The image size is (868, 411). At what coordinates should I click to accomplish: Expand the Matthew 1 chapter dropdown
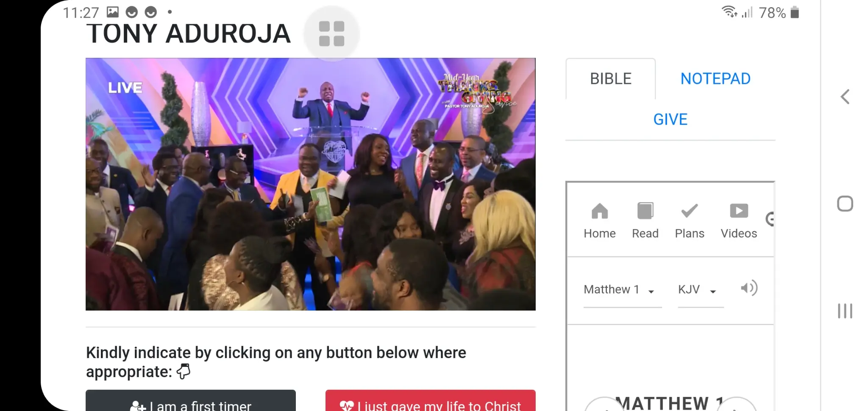click(x=622, y=290)
